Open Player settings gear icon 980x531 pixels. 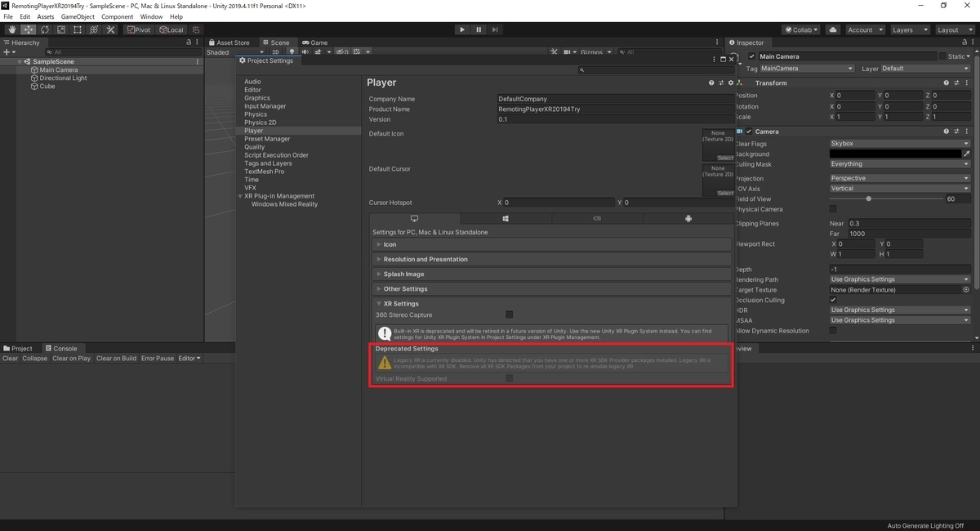731,83
